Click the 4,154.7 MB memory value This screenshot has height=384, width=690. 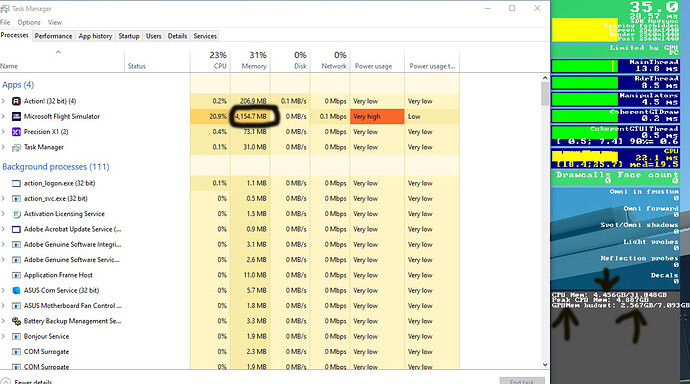click(x=251, y=117)
